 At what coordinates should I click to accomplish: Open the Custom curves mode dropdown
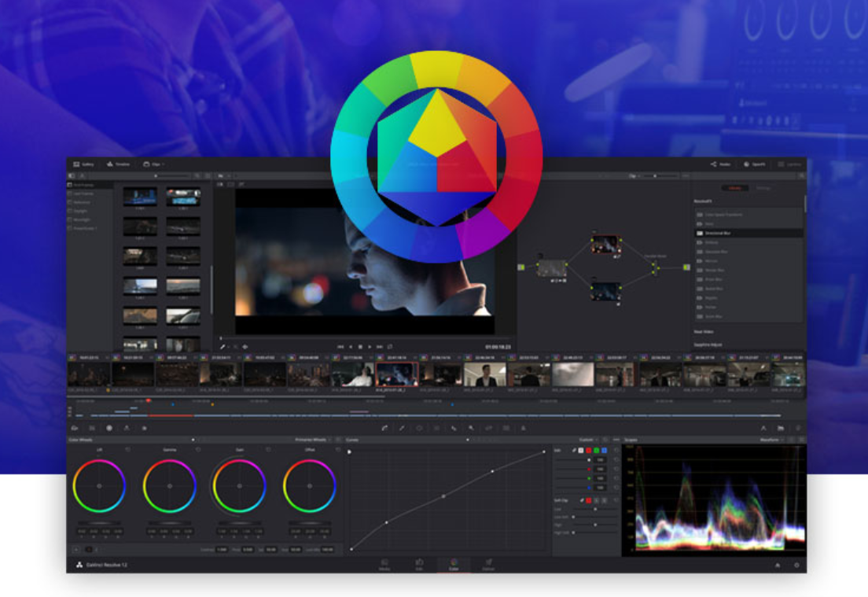click(588, 440)
